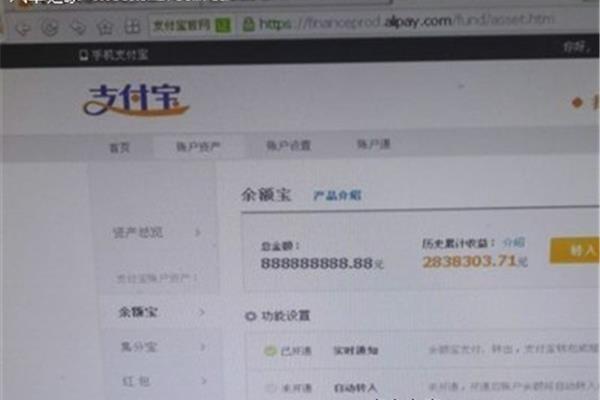
Task: Click the 支付宝官网 site badge in address bar
Action: point(192,26)
